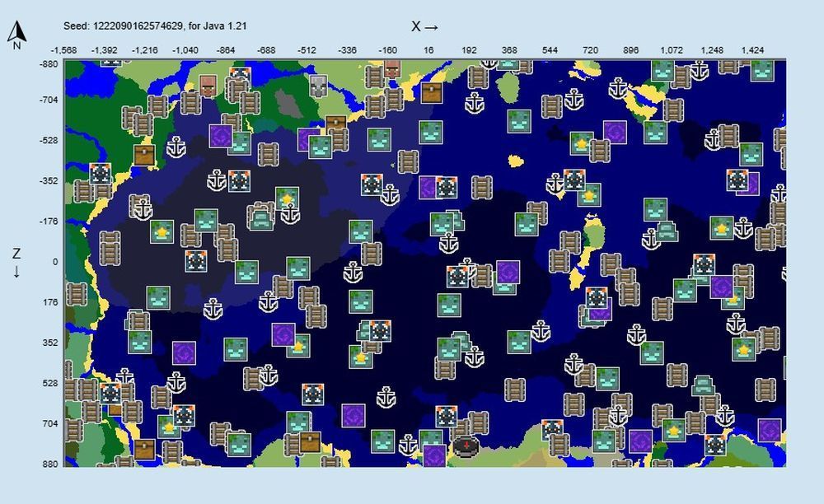
Task: Click the North compass arrow icon
Action: click(16, 33)
